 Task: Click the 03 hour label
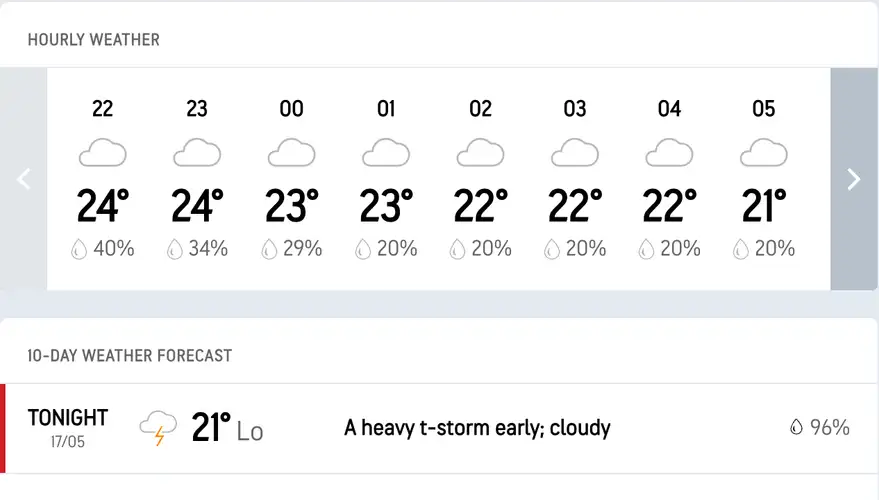[575, 109]
